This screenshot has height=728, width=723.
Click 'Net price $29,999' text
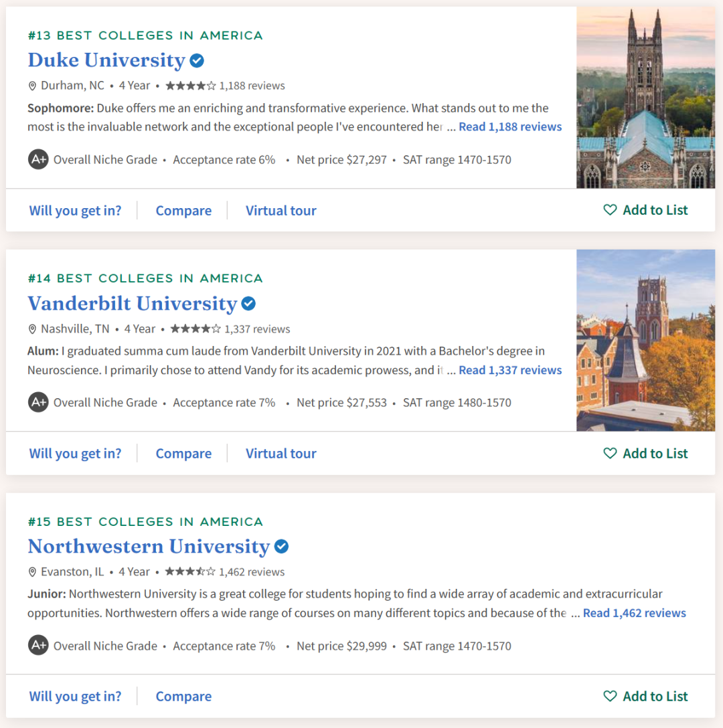pos(341,646)
